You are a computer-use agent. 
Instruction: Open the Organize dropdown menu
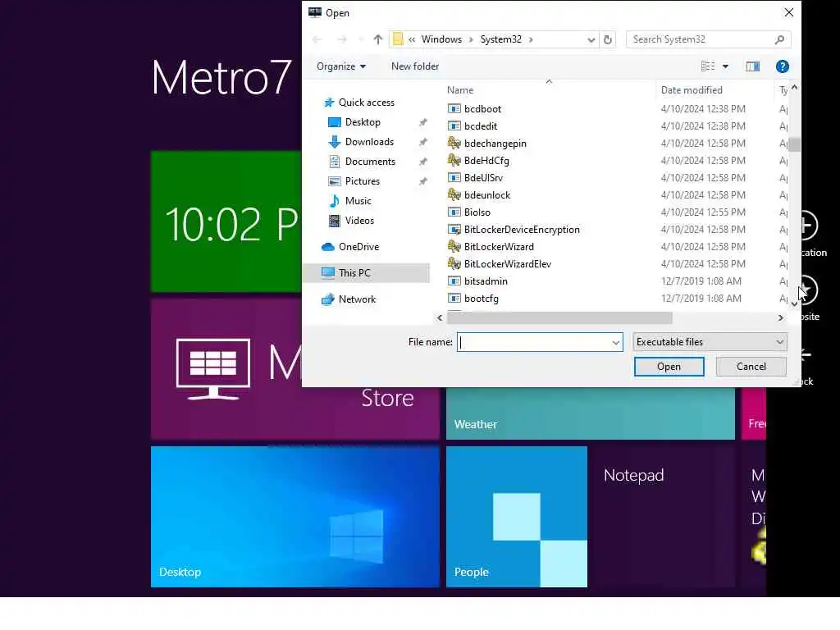click(341, 66)
